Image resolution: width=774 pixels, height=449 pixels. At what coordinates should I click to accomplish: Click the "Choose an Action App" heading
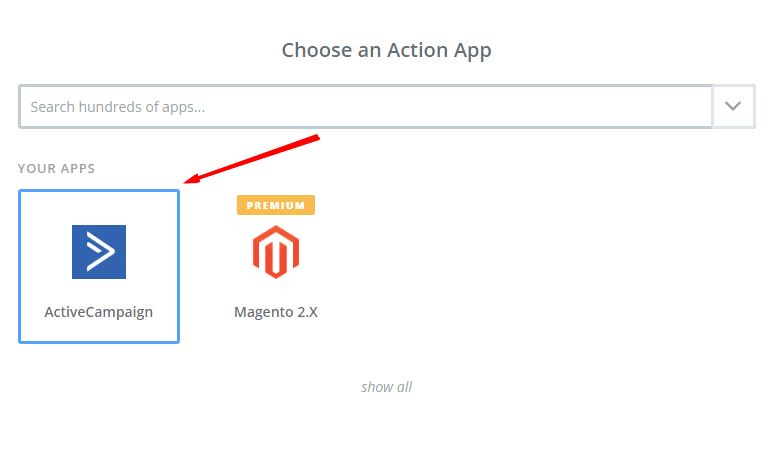click(x=386, y=50)
